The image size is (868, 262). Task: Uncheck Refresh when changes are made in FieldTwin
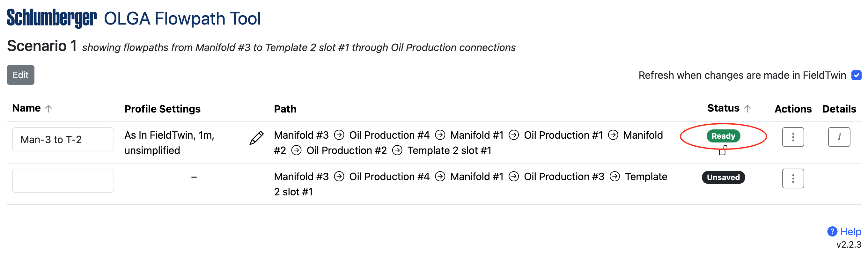[856, 75]
